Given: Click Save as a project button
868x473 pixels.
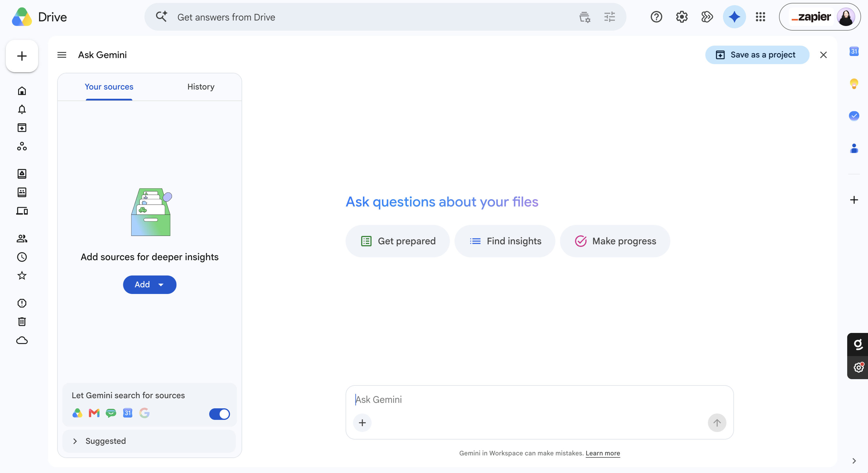Looking at the screenshot, I should click(757, 55).
